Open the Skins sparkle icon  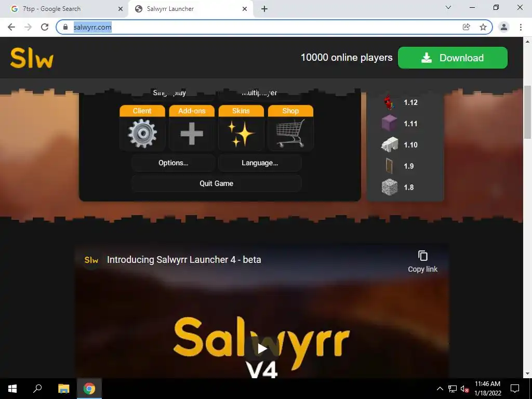pos(241,134)
